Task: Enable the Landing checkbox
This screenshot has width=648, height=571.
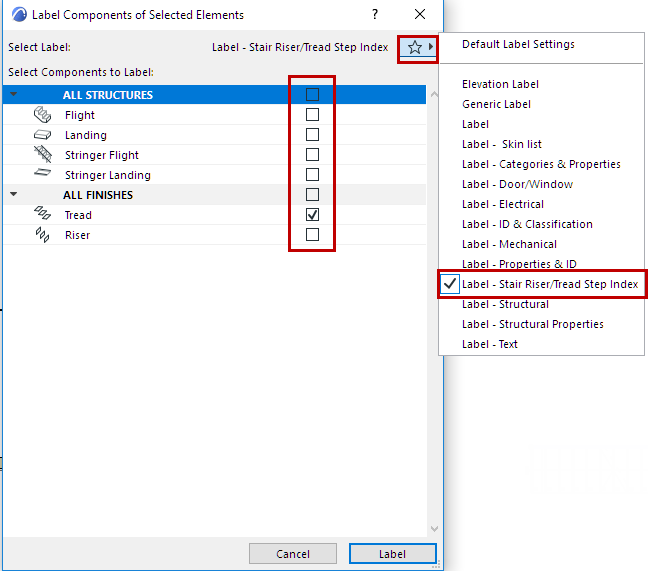Action: click(312, 134)
